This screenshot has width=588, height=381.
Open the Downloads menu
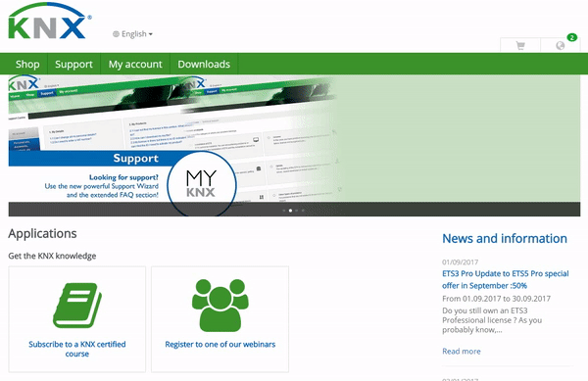(204, 64)
